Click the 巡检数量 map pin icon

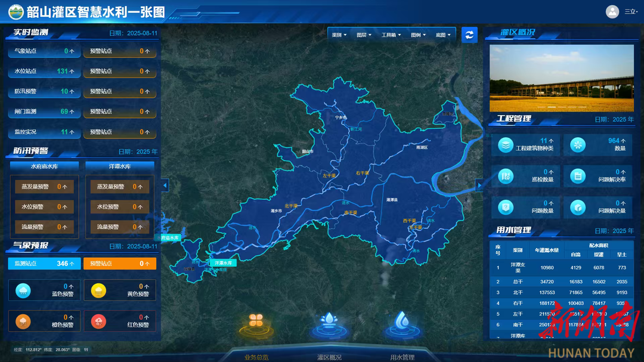point(506,176)
